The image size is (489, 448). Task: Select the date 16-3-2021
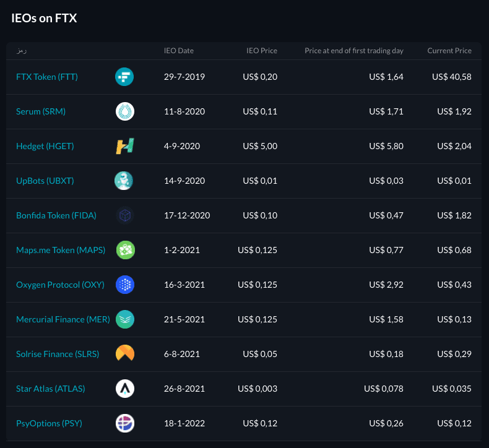pos(184,284)
